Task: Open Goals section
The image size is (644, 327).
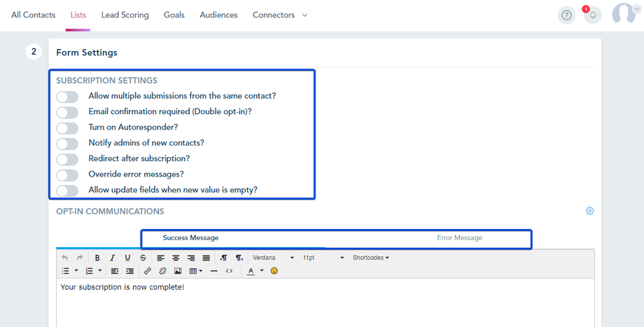Action: click(174, 15)
